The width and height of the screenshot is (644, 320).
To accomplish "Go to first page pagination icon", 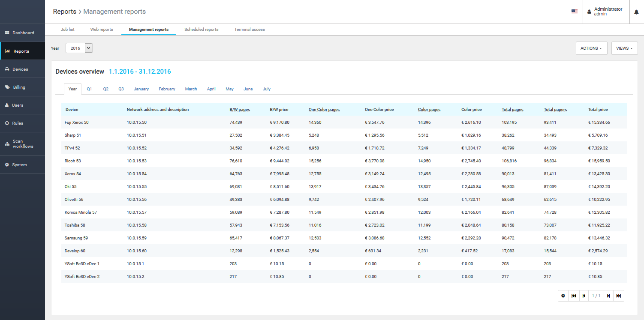I will click(574, 296).
